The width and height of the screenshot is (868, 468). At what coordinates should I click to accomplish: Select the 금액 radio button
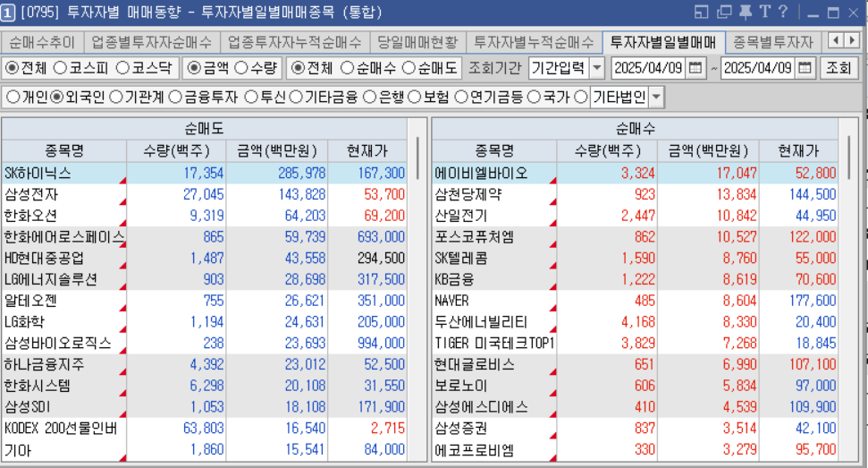pos(194,68)
